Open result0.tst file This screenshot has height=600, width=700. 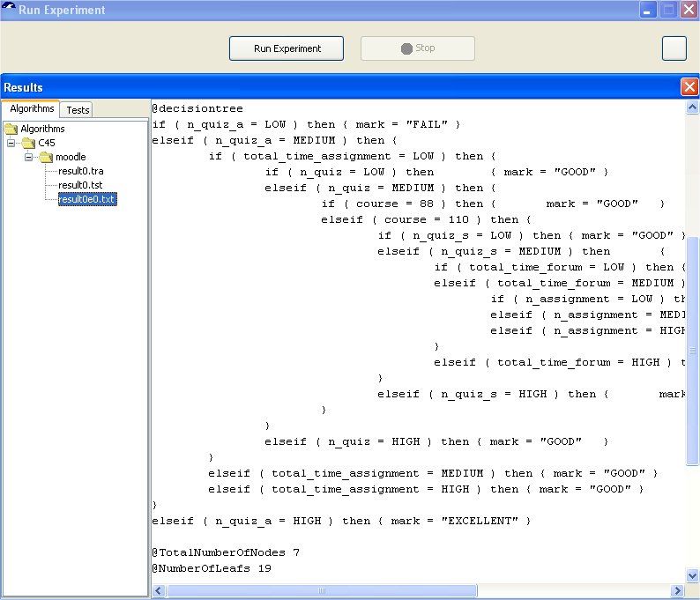point(80,185)
